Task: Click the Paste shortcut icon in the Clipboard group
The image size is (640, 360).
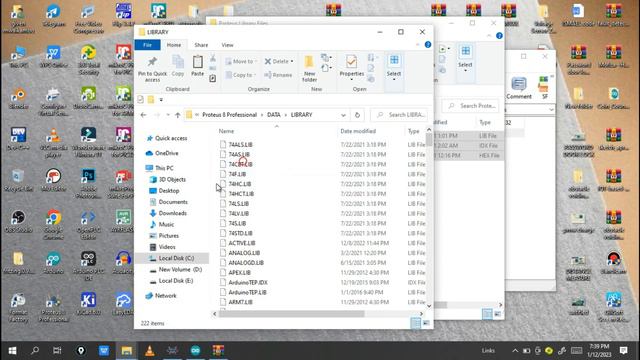Action: 213,78
